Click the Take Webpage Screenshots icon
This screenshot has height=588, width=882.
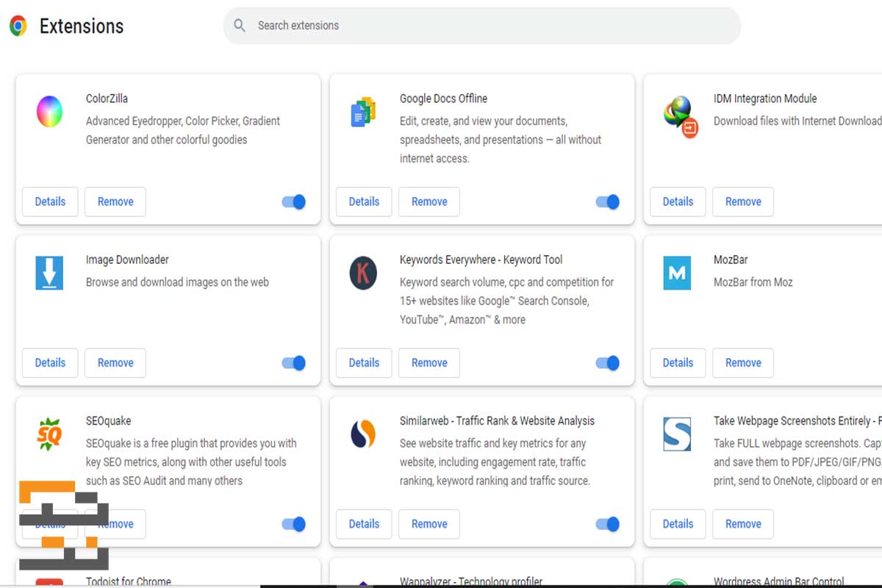pos(677,434)
